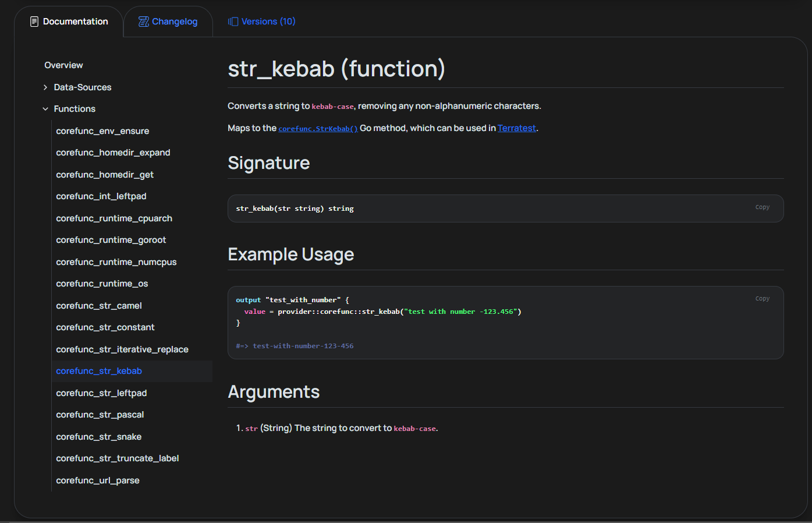Screen dimensions: 812x523
Task: Click the provider::corefunc::str_kebab code line
Action: [382, 312]
